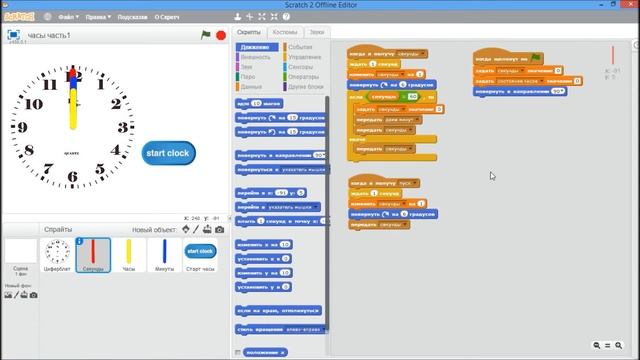Click the steps value in 'идти 10 шагов' block
The width and height of the screenshot is (640, 360).
pyautogui.click(x=256, y=104)
